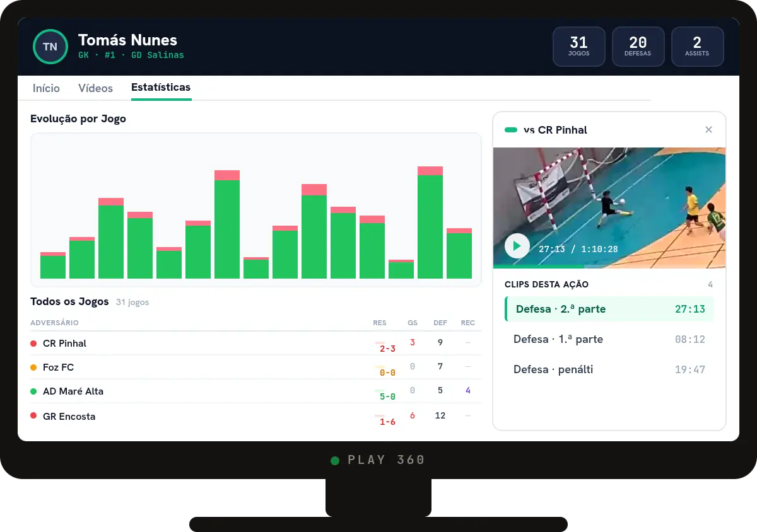757x532 pixels.
Task: Select the Defesa · 1.ª parte clip
Action: [609, 339]
